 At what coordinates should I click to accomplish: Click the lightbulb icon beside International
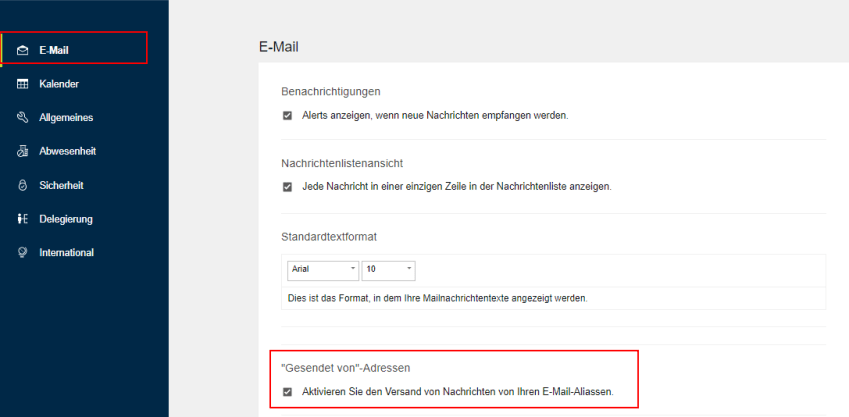22,253
